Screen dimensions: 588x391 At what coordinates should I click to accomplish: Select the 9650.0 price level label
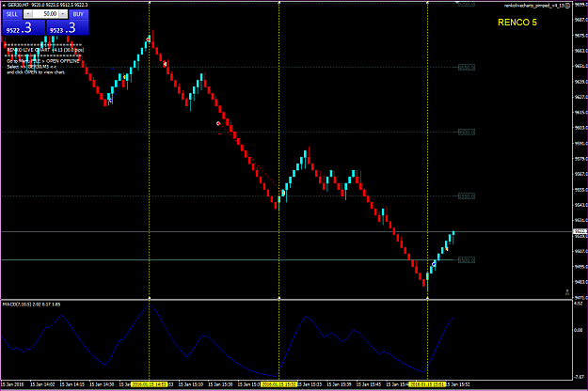click(467, 68)
